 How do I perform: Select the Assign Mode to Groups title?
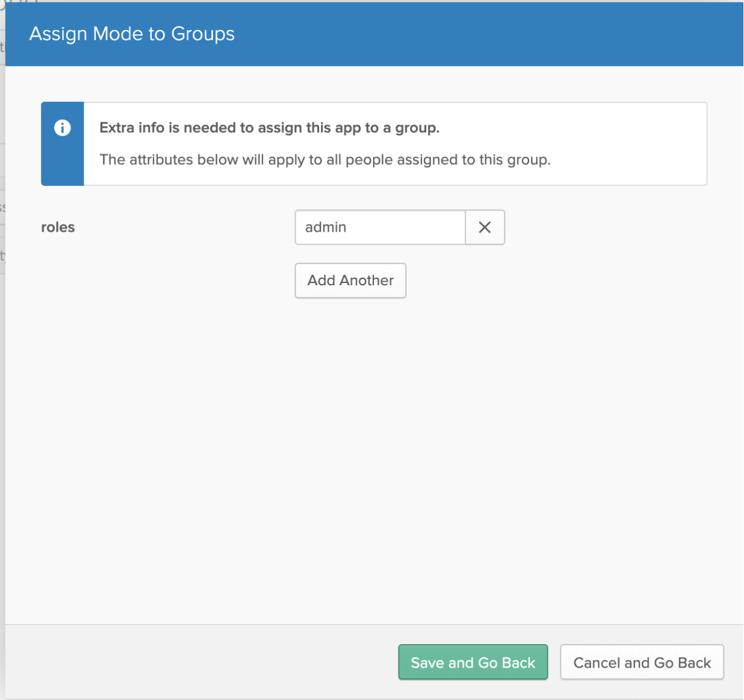click(x=132, y=34)
